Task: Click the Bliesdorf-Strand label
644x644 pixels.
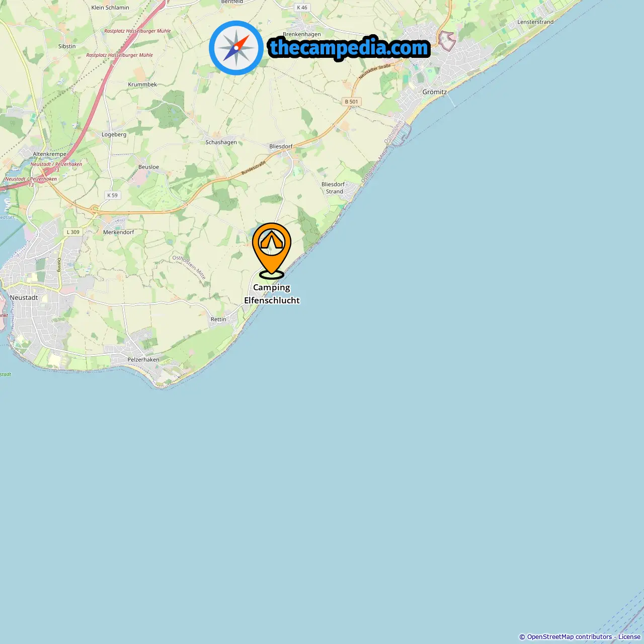Action: pos(335,188)
